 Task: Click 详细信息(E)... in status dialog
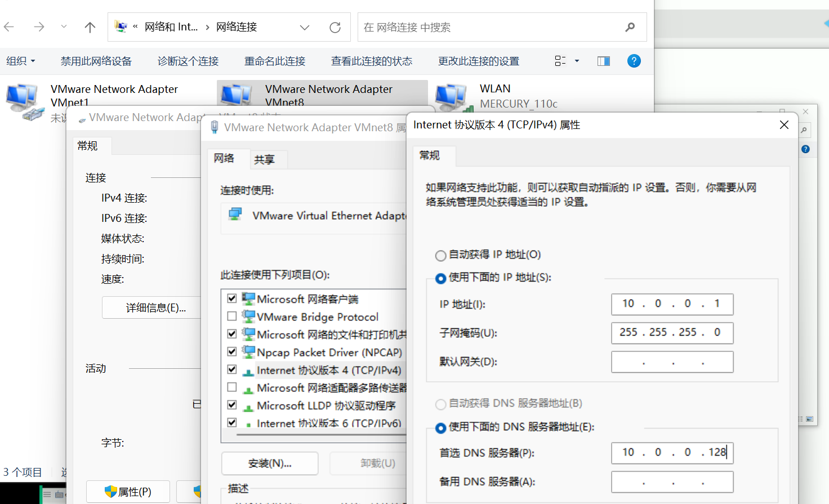(152, 307)
